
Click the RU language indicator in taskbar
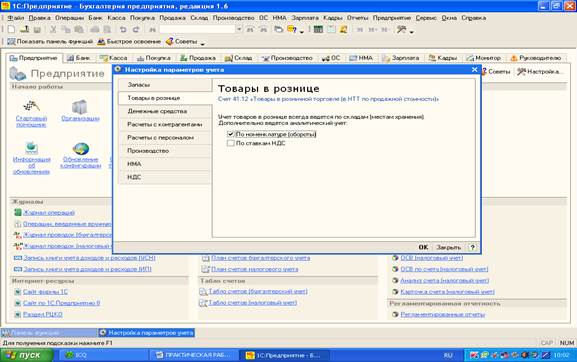point(448,355)
